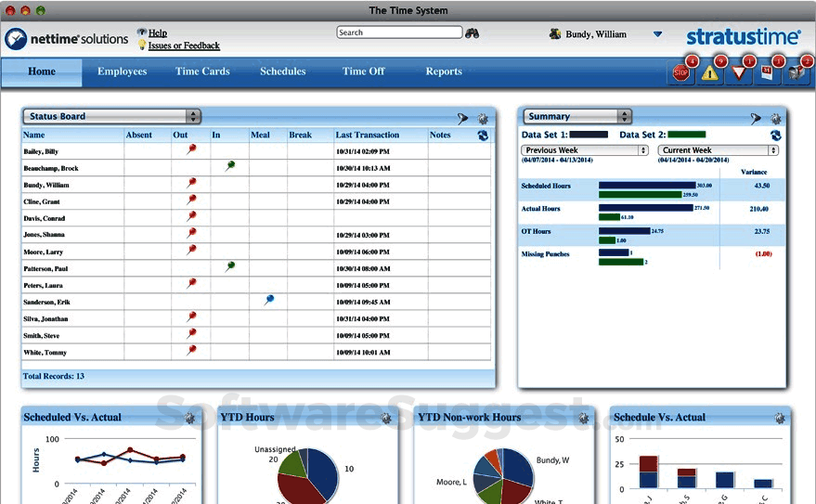Image resolution: width=816 pixels, height=504 pixels.
Task: Click the Missing Punches summary row label
Action: pyautogui.click(x=545, y=254)
